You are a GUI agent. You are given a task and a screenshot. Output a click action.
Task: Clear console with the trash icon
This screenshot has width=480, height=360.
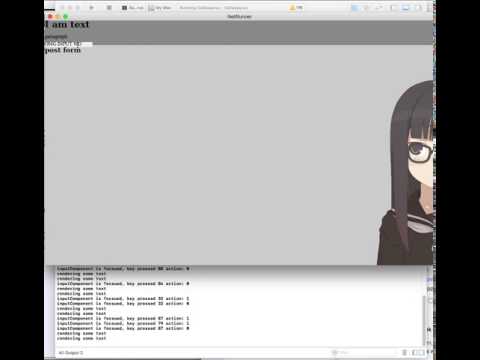click(404, 352)
